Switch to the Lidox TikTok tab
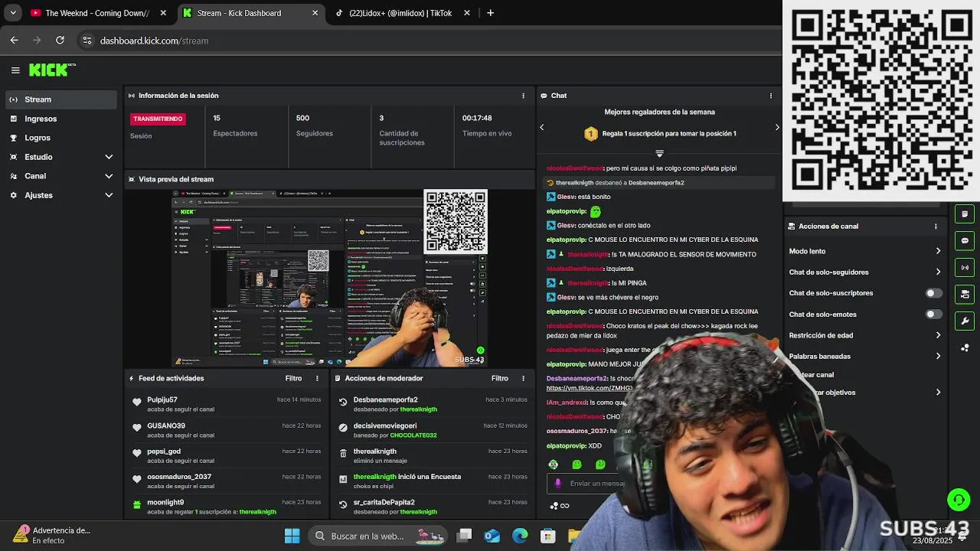Image resolution: width=980 pixels, height=551 pixels. (x=403, y=13)
